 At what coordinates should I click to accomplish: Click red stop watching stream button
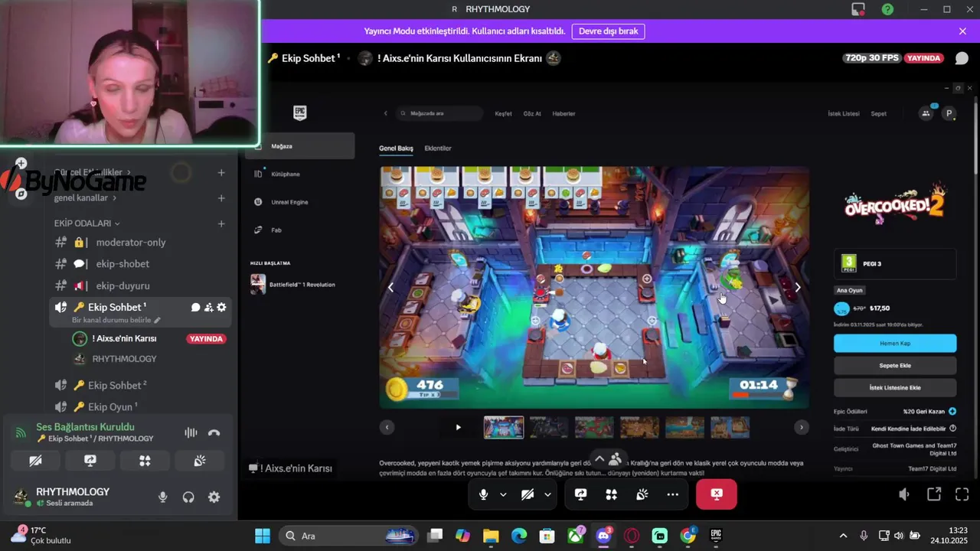coord(717,494)
